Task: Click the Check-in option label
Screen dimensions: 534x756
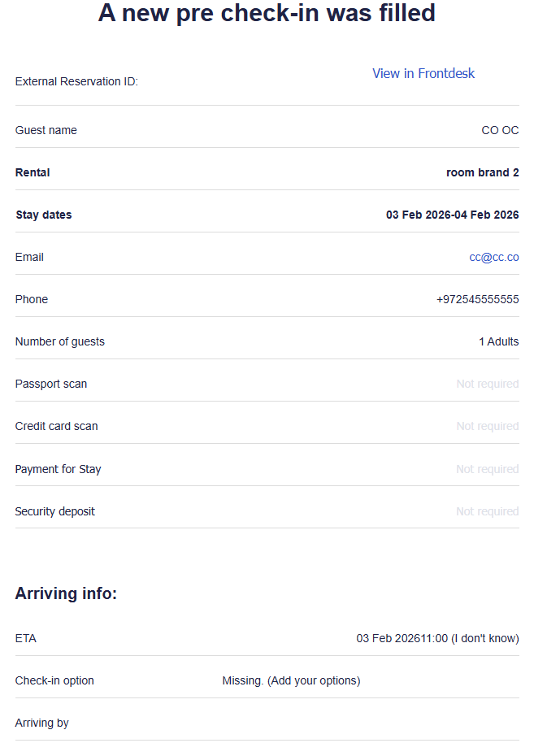Action: point(54,680)
